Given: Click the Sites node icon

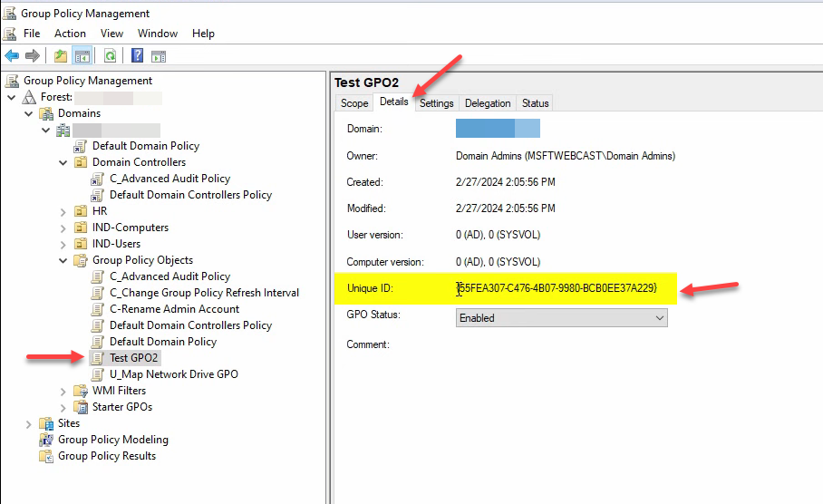Looking at the screenshot, I should [47, 423].
